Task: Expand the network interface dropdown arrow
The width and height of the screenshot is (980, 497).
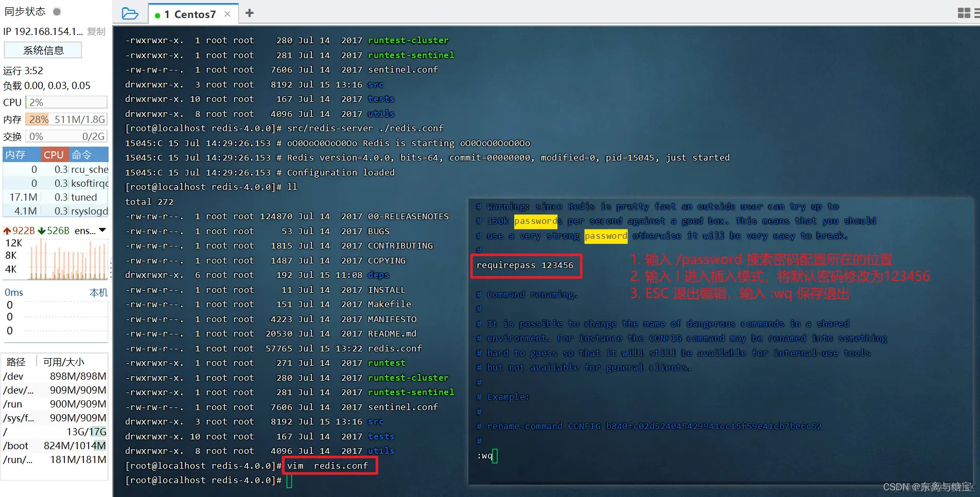Action: (x=102, y=230)
